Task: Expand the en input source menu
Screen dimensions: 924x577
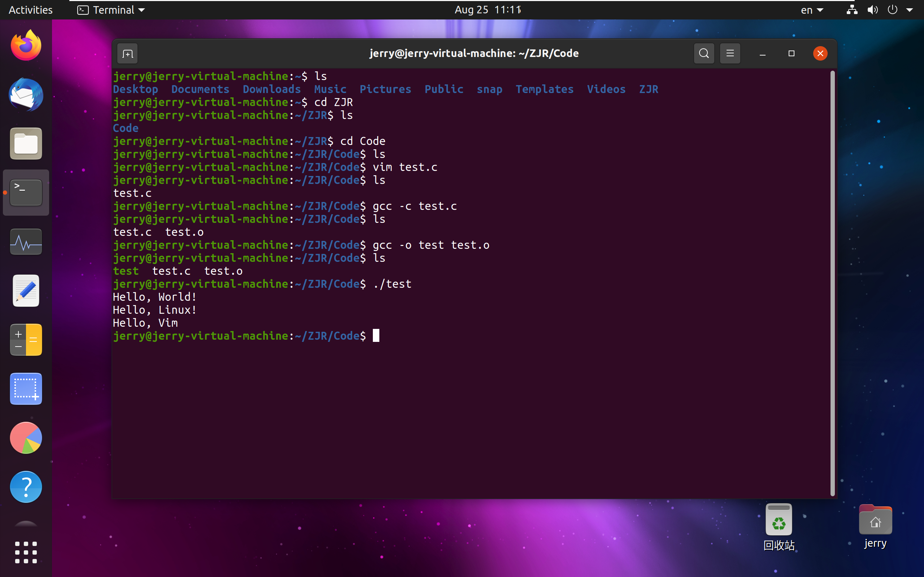Action: pyautogui.click(x=811, y=10)
